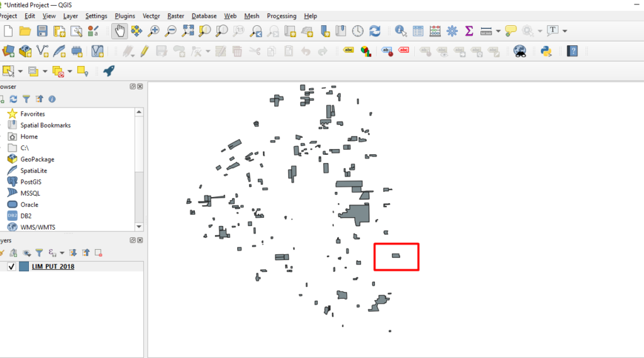The height and width of the screenshot is (358, 644).
Task: Expand the text annotation dropdown arrow
Action: tap(565, 31)
